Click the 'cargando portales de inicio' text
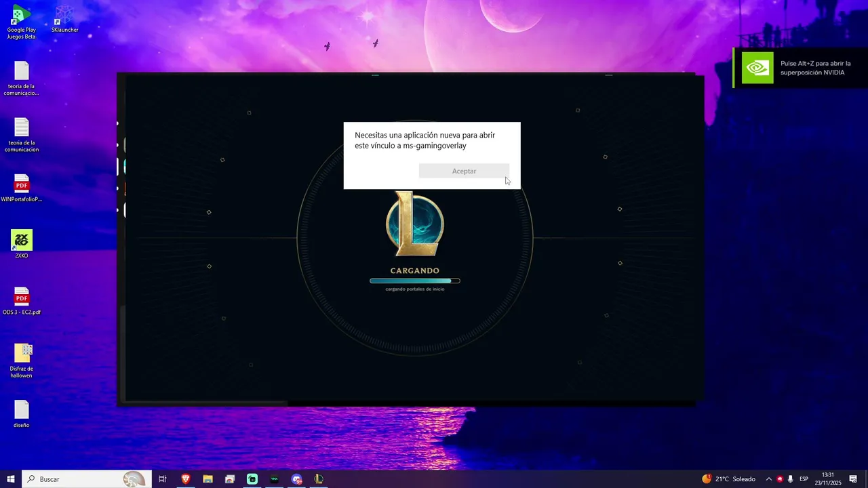 [x=415, y=289]
